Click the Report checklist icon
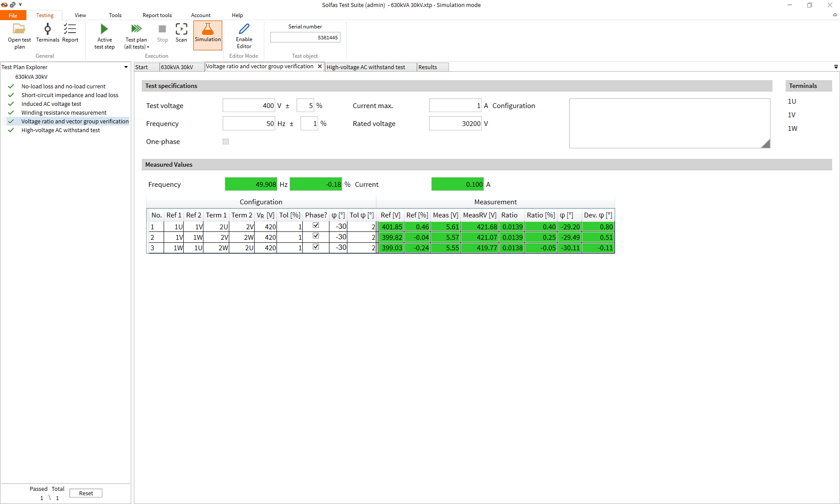 click(70, 29)
